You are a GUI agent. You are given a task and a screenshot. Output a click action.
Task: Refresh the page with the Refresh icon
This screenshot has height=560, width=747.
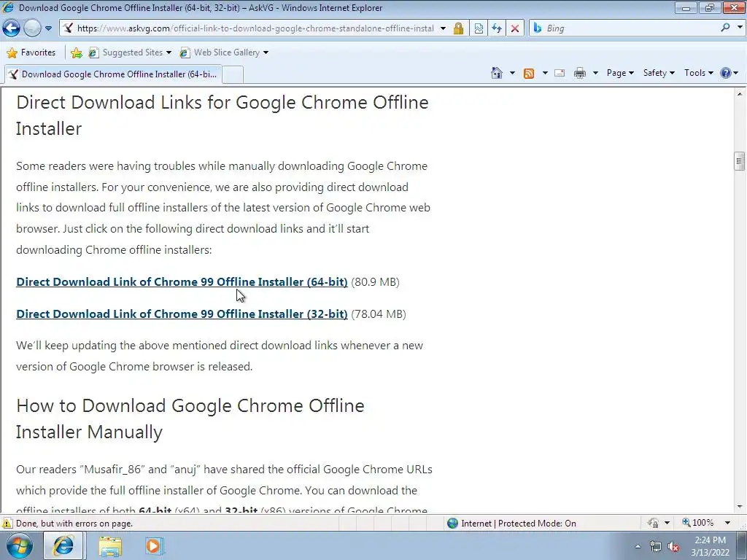pyautogui.click(x=496, y=28)
